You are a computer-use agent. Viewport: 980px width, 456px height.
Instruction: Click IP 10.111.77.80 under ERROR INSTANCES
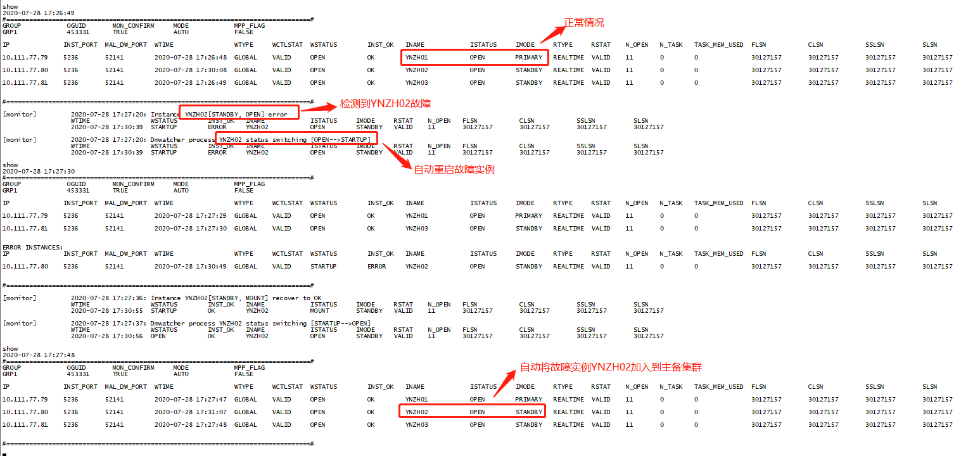(25, 267)
